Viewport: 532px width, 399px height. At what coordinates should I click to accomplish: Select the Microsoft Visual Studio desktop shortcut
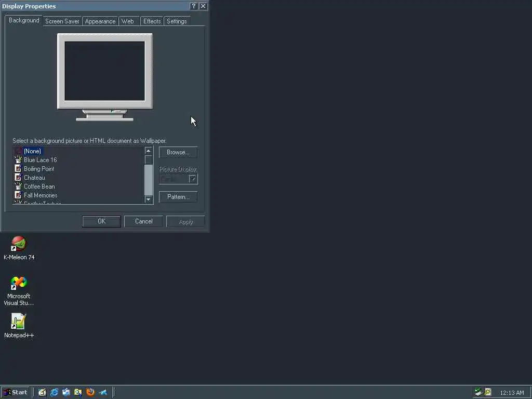(x=19, y=291)
